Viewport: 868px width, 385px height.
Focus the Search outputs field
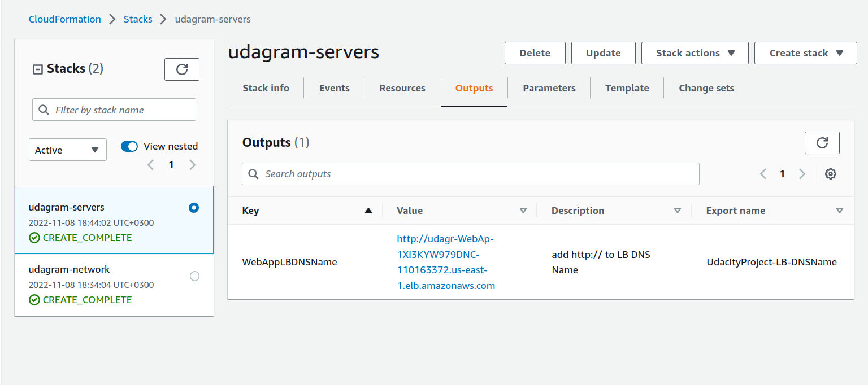coord(470,174)
